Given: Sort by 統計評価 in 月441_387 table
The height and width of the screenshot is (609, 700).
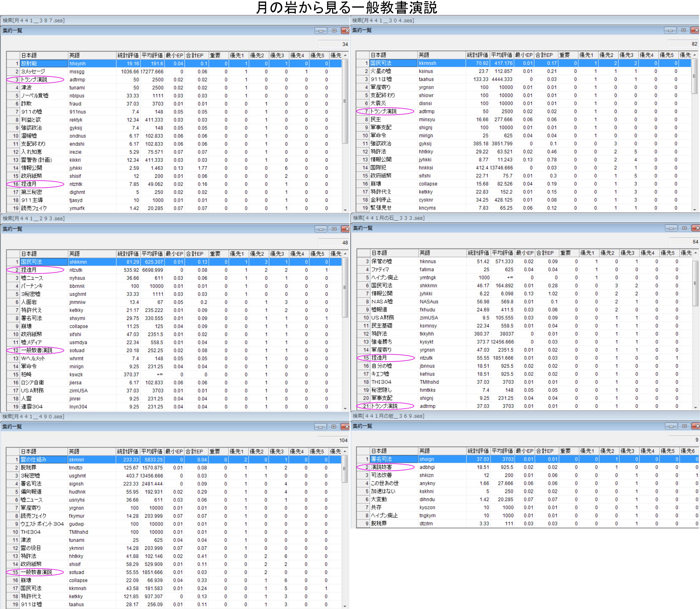Looking at the screenshot, I should point(128,55).
